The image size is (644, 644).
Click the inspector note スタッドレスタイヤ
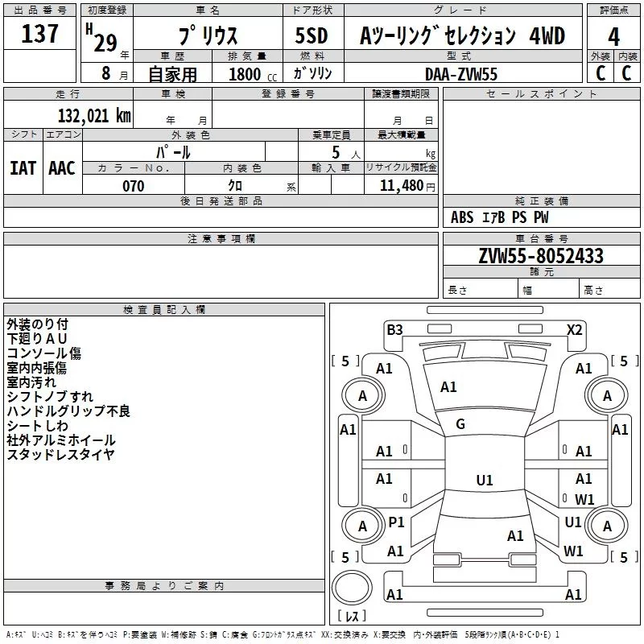pos(61,455)
